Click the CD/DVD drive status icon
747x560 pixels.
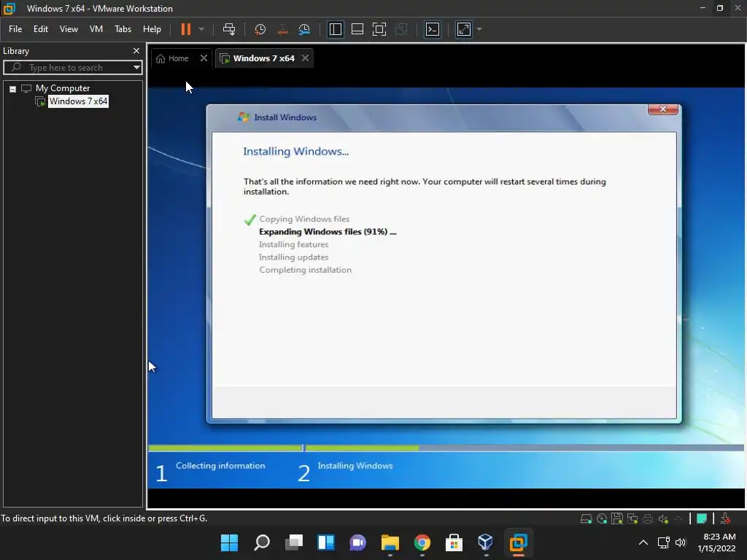602,519
